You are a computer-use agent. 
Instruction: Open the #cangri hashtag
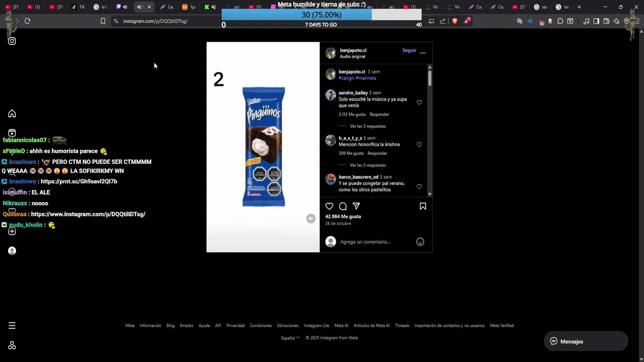(346, 78)
